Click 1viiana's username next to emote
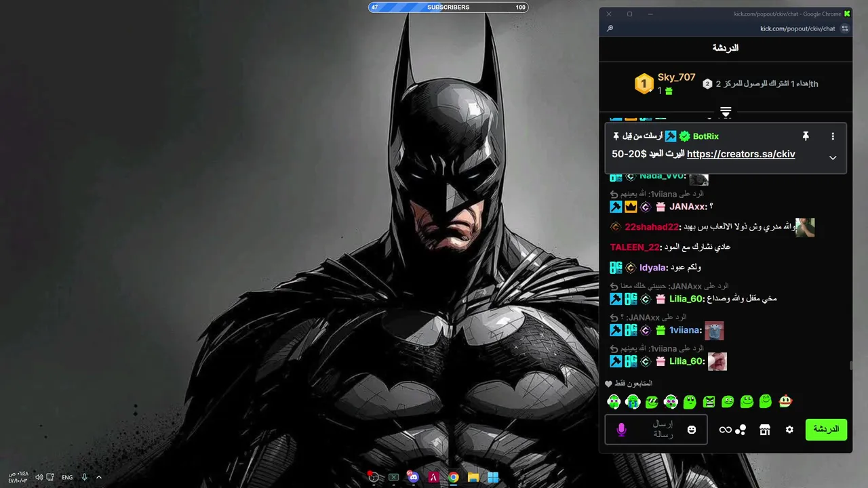Image resolution: width=868 pixels, height=488 pixels. point(684,330)
